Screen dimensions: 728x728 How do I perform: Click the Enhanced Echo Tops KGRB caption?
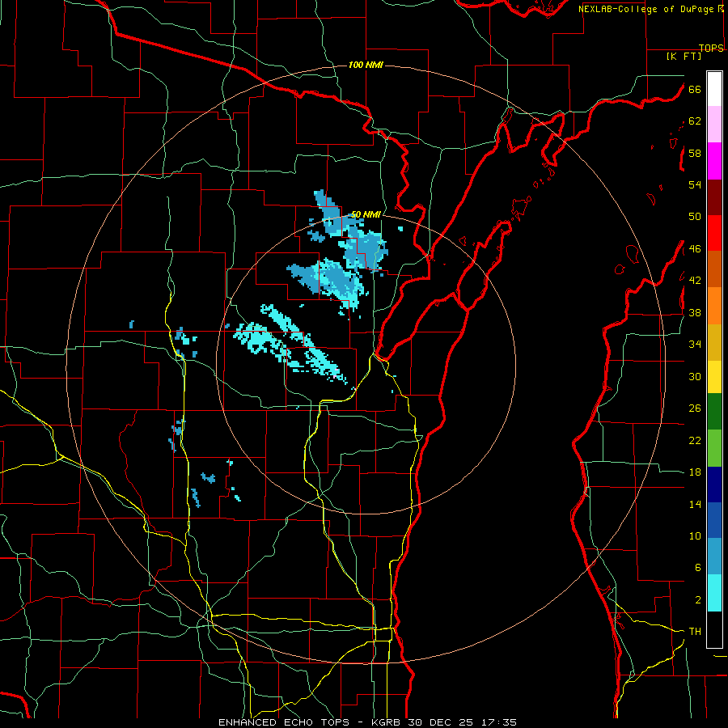(x=367, y=722)
